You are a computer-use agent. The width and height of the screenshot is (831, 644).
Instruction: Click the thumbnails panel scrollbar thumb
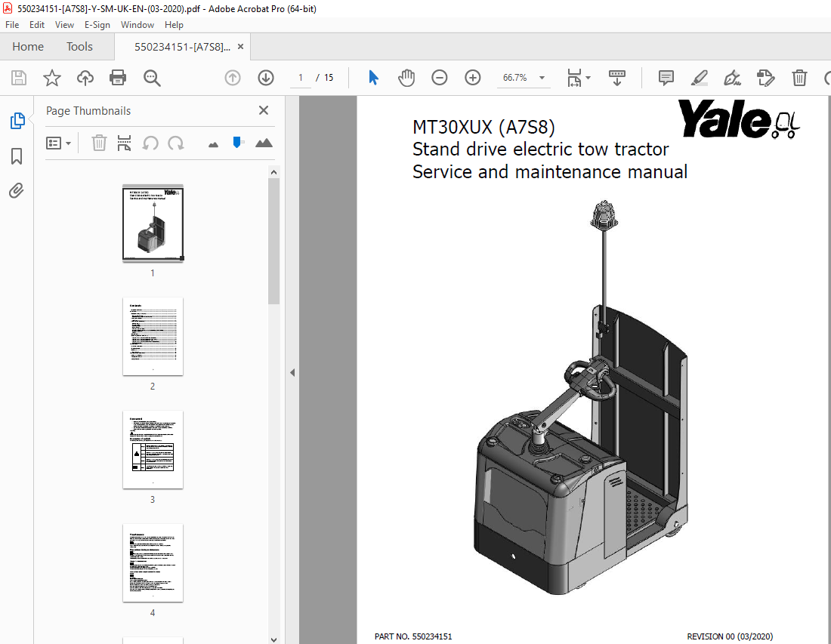(273, 241)
